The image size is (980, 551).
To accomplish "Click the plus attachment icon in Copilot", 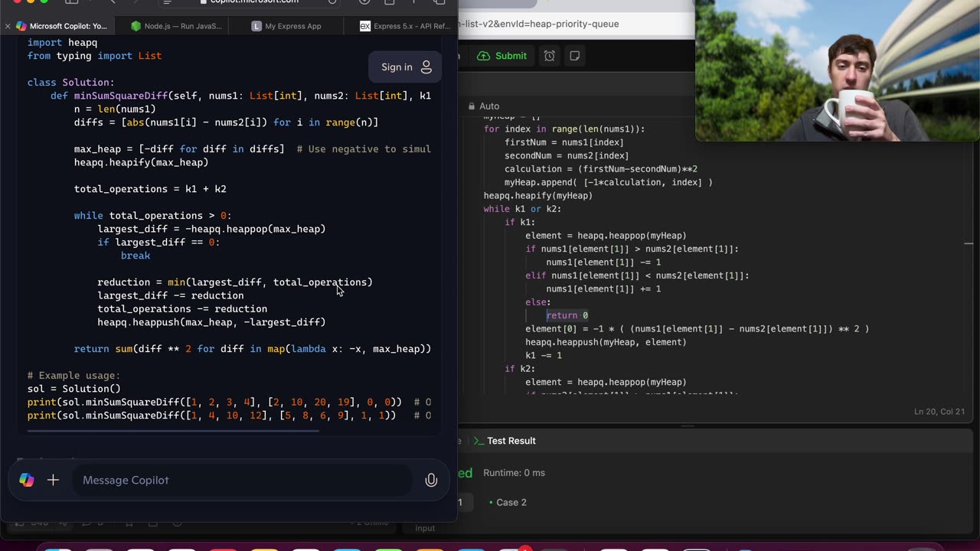I will (x=53, y=480).
